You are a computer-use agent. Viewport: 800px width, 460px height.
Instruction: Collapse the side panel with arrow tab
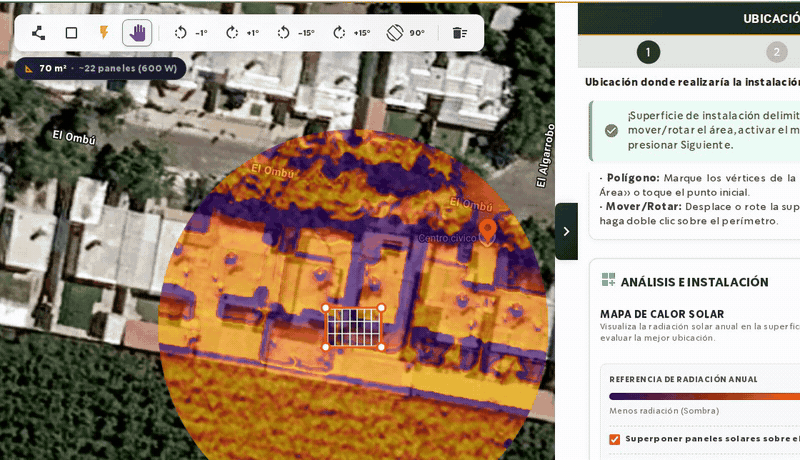click(x=566, y=232)
